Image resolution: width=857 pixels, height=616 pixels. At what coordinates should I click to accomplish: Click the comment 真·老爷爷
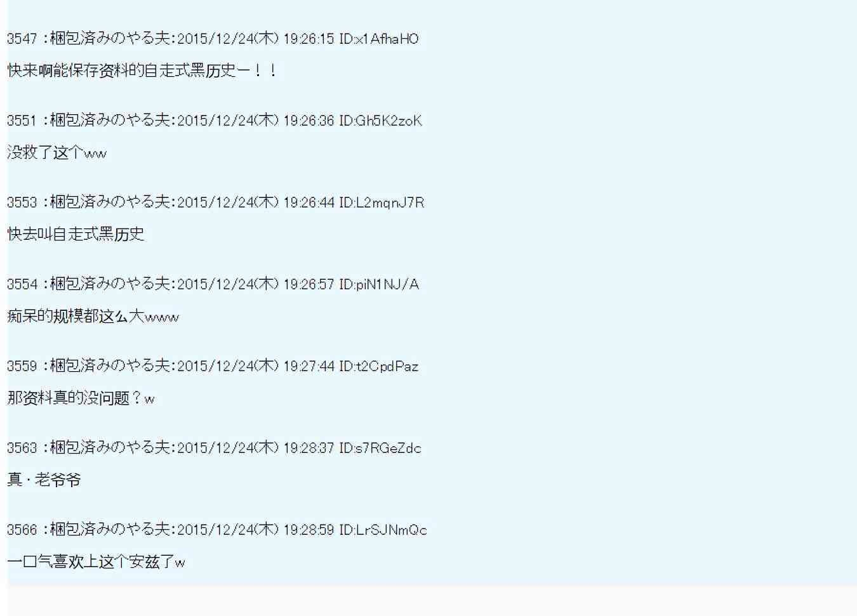pos(44,480)
